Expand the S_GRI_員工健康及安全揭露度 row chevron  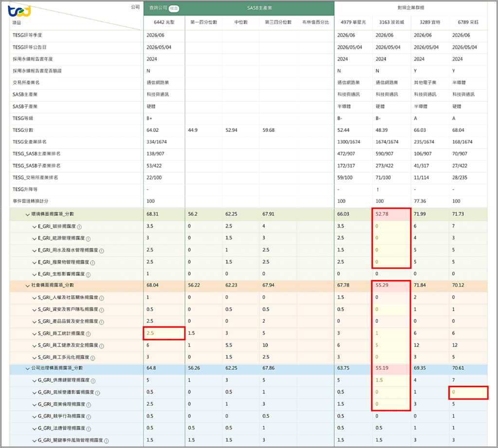point(35,345)
